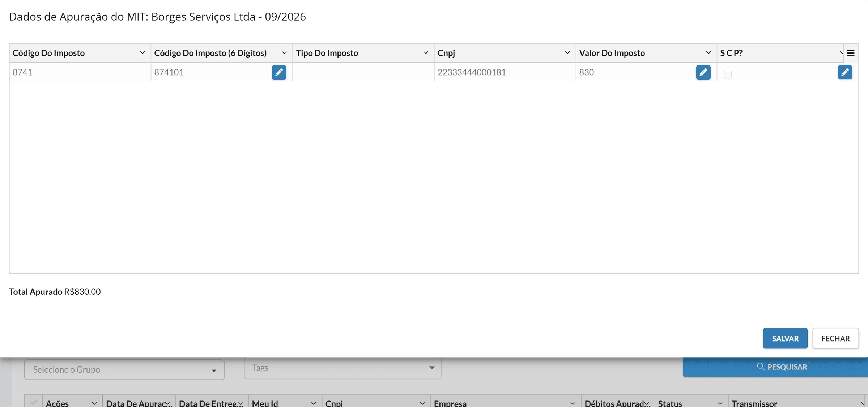Open Transmissor column dropdown arrow
868x407 pixels.
coord(863,403)
